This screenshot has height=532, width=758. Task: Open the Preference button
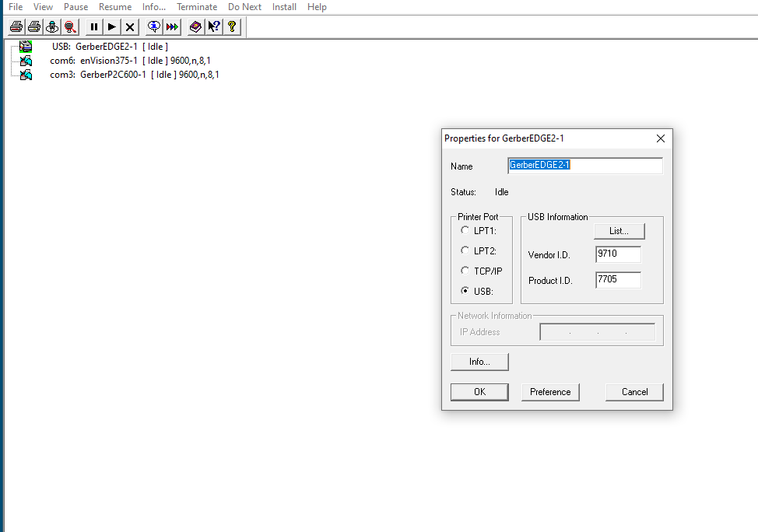pos(550,392)
